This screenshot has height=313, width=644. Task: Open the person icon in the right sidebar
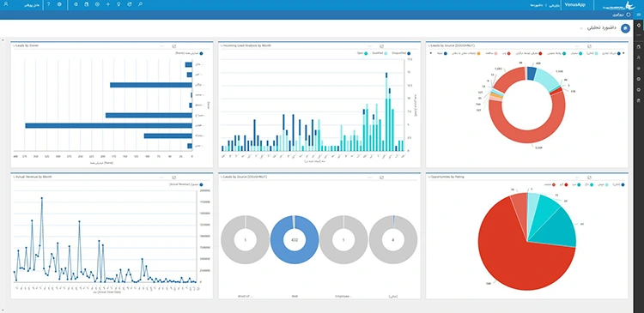(x=638, y=57)
